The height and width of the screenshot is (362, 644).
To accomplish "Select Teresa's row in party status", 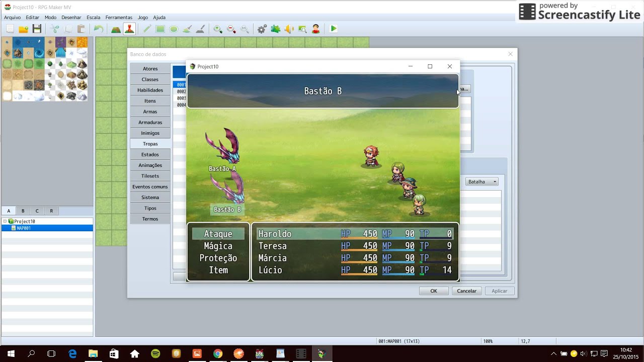I will pos(355,246).
